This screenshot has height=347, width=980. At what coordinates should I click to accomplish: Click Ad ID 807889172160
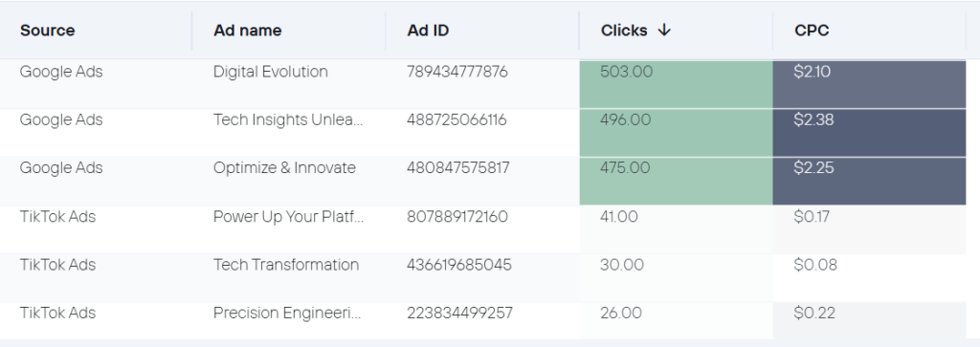click(457, 217)
